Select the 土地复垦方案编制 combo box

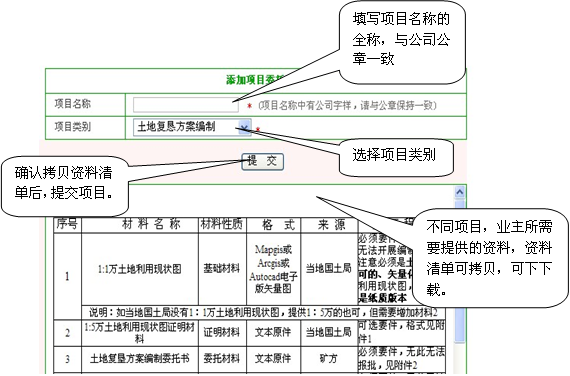click(x=192, y=127)
